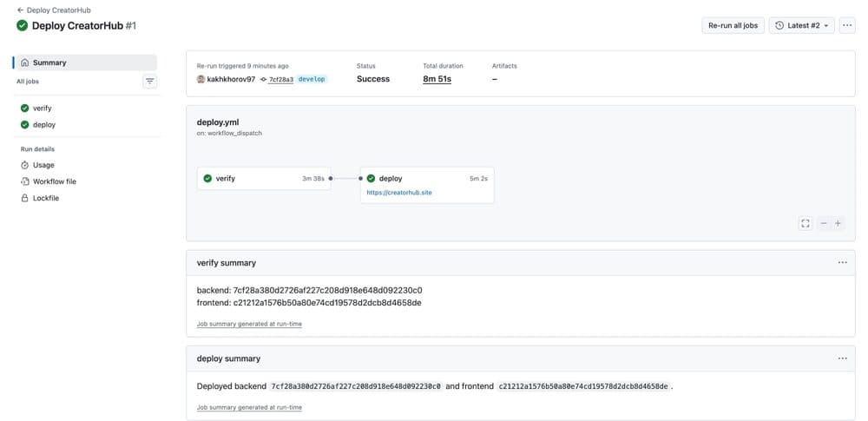Click Job summary generated link under verify summary
Image resolution: width=868 pixels, height=421 pixels.
pyautogui.click(x=250, y=324)
